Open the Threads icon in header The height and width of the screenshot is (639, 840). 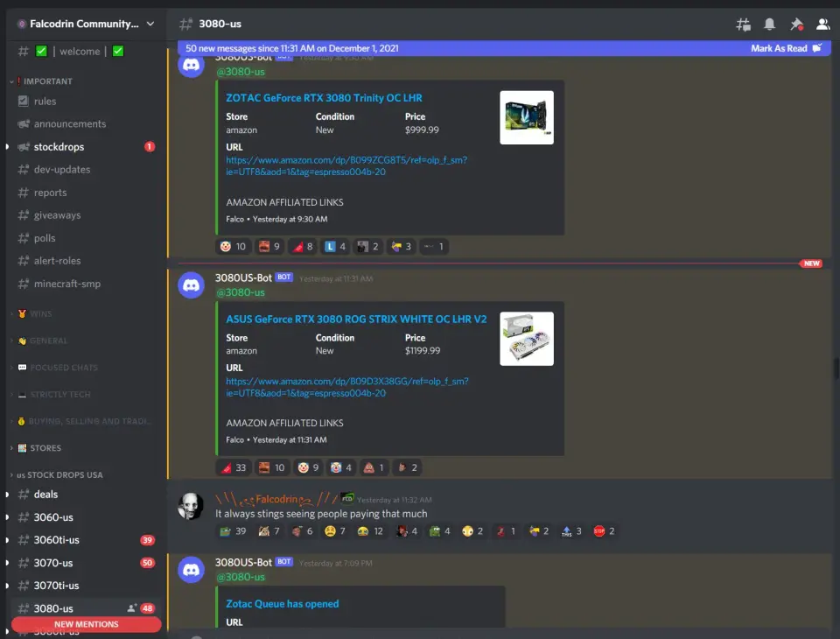pos(743,25)
